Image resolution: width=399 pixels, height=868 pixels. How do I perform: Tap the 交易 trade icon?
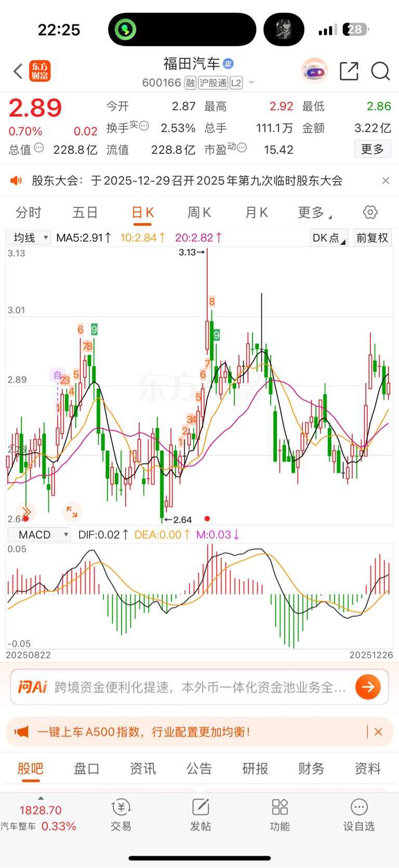click(x=121, y=815)
